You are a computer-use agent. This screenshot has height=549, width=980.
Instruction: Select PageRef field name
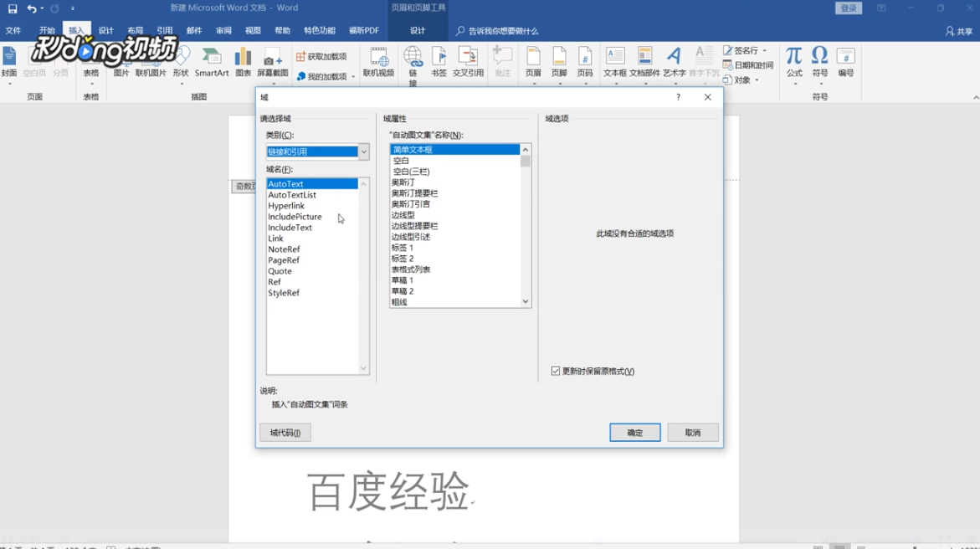click(x=312, y=260)
